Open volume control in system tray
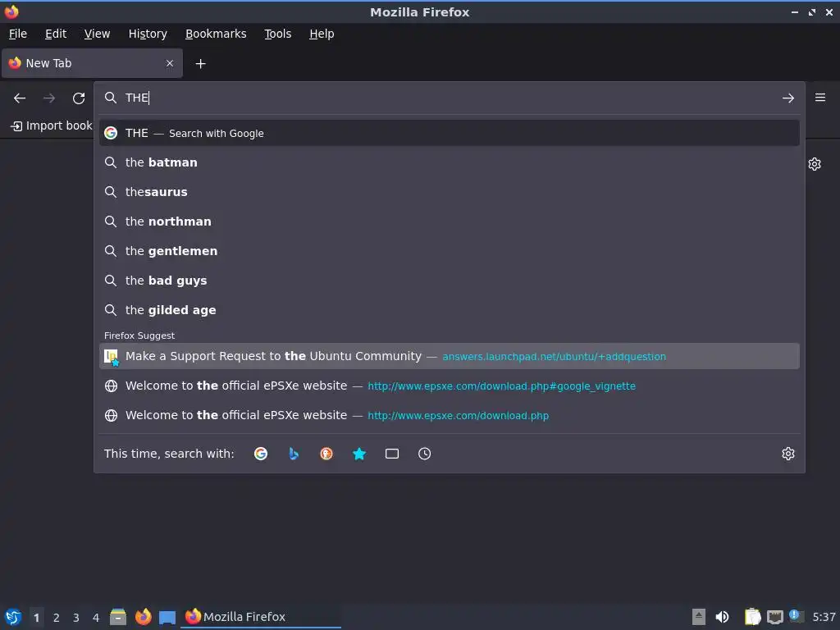The image size is (840, 630). 722,617
